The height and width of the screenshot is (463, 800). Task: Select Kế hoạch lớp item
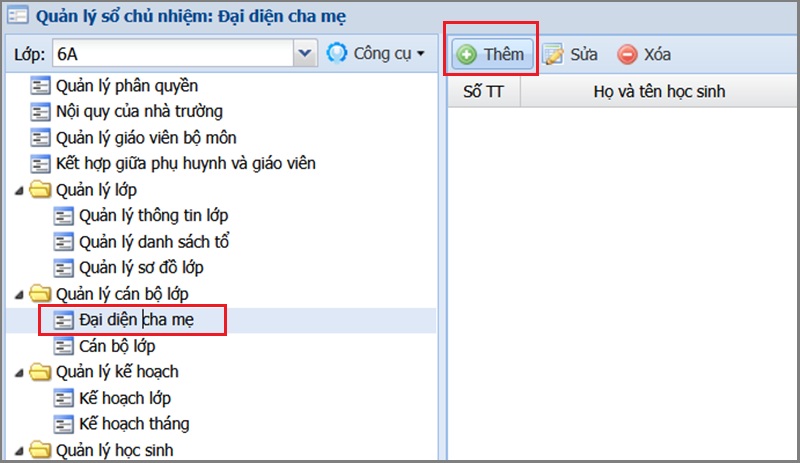pos(124,398)
